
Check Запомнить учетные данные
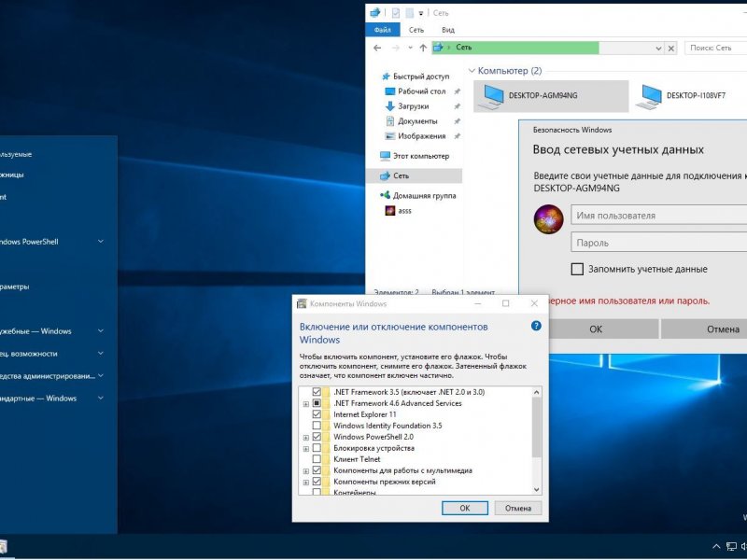click(x=577, y=269)
